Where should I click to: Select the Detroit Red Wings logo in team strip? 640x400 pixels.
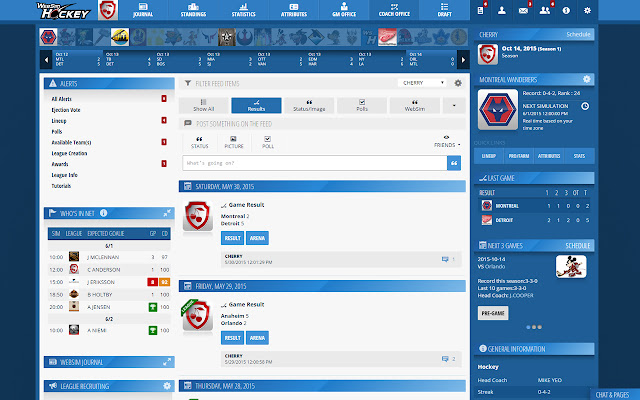point(387,37)
